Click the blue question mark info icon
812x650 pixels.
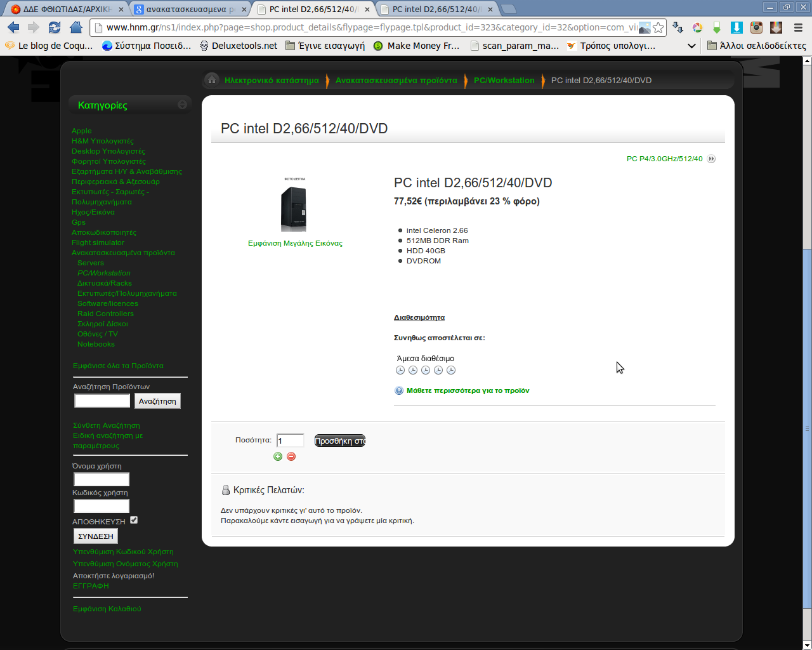coord(399,390)
